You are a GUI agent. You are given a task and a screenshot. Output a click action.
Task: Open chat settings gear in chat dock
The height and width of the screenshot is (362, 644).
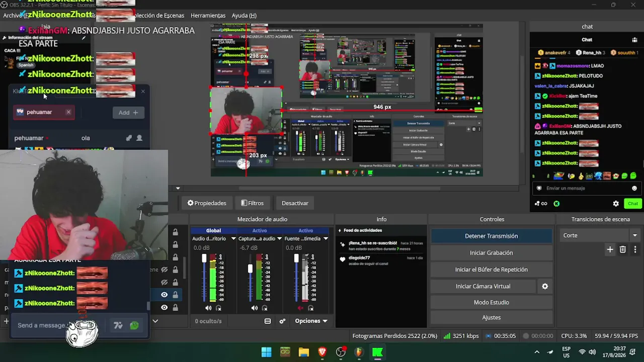pos(616,204)
